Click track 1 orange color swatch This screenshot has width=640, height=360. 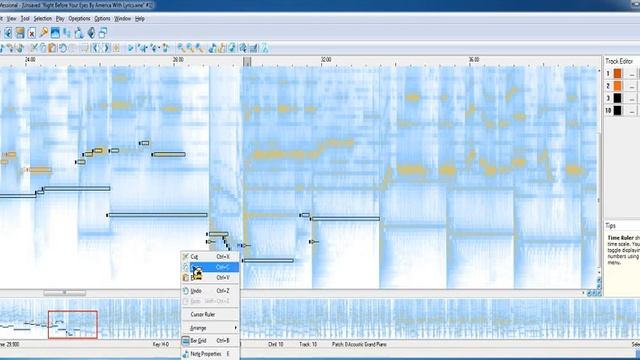click(618, 73)
